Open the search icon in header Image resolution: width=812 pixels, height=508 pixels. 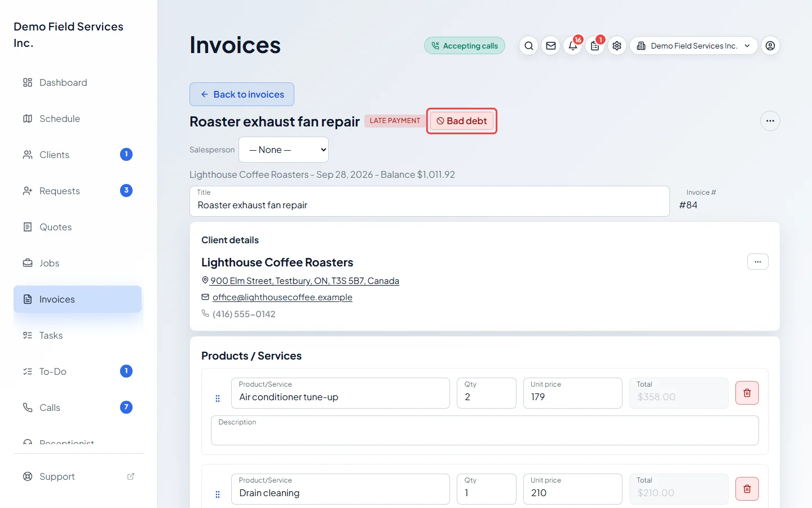528,46
